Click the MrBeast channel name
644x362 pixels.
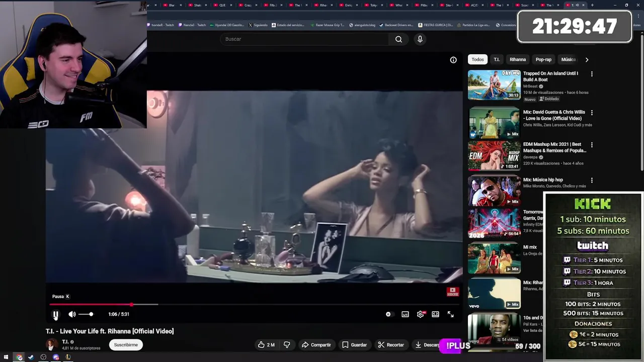pos(530,86)
